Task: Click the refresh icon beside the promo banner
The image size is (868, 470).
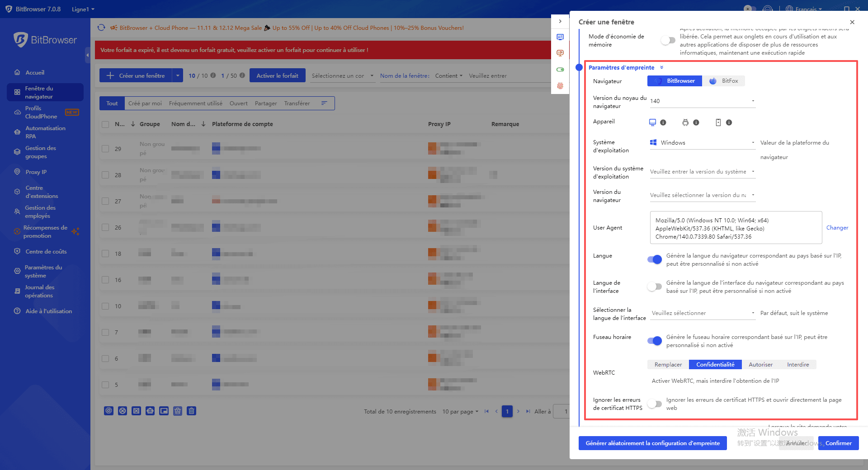Action: pos(101,28)
